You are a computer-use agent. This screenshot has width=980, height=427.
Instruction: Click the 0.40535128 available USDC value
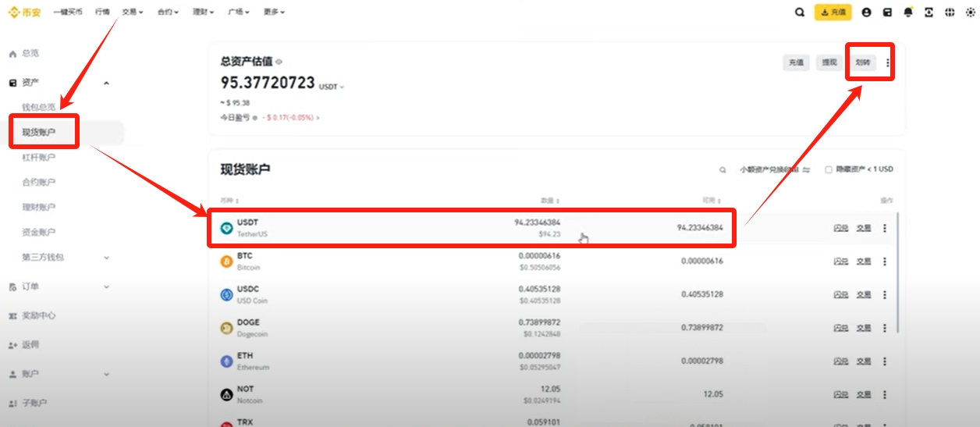point(702,294)
